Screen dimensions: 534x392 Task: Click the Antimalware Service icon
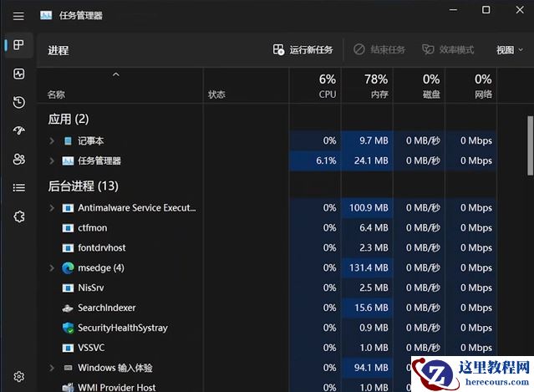(68, 208)
